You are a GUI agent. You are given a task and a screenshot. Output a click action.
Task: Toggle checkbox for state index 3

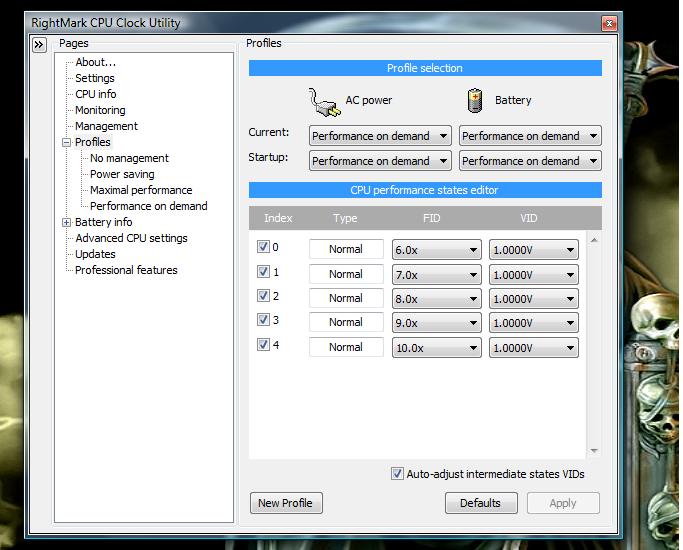click(263, 320)
